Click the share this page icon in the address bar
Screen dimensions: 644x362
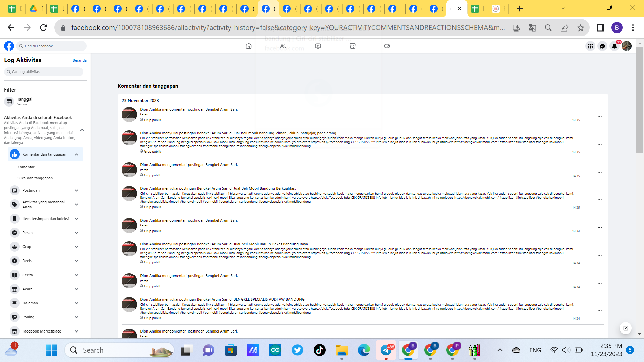click(565, 28)
